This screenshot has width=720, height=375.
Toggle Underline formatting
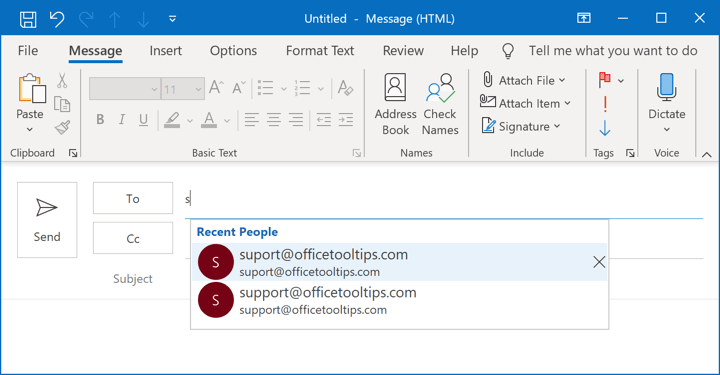click(x=143, y=120)
